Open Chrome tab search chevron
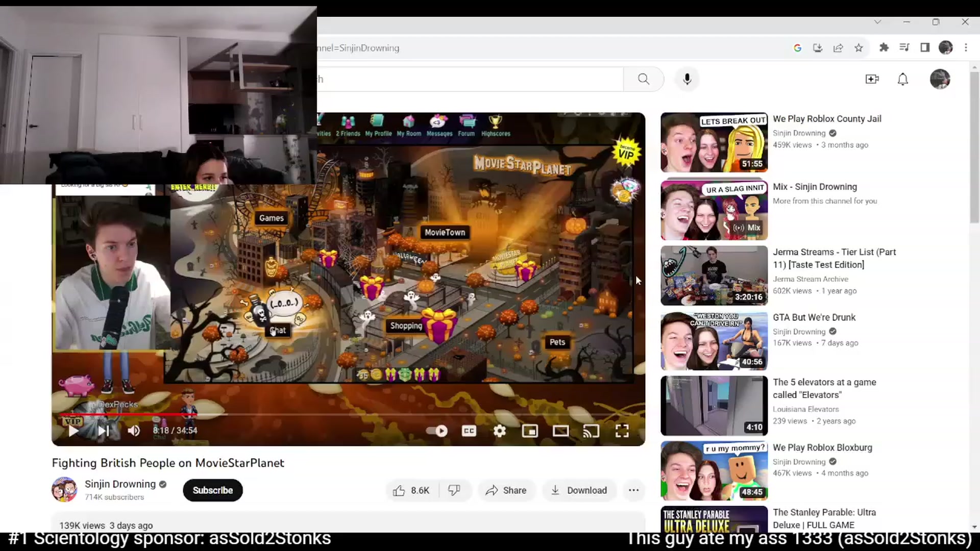This screenshot has width=980, height=551. pyautogui.click(x=877, y=22)
